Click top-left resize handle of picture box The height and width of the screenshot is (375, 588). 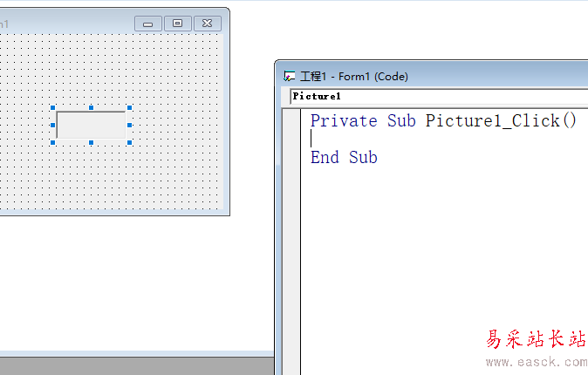53,108
